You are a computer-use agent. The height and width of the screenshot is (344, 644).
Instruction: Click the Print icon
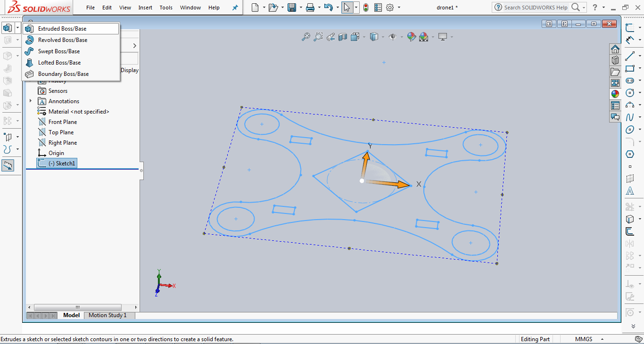tap(310, 8)
